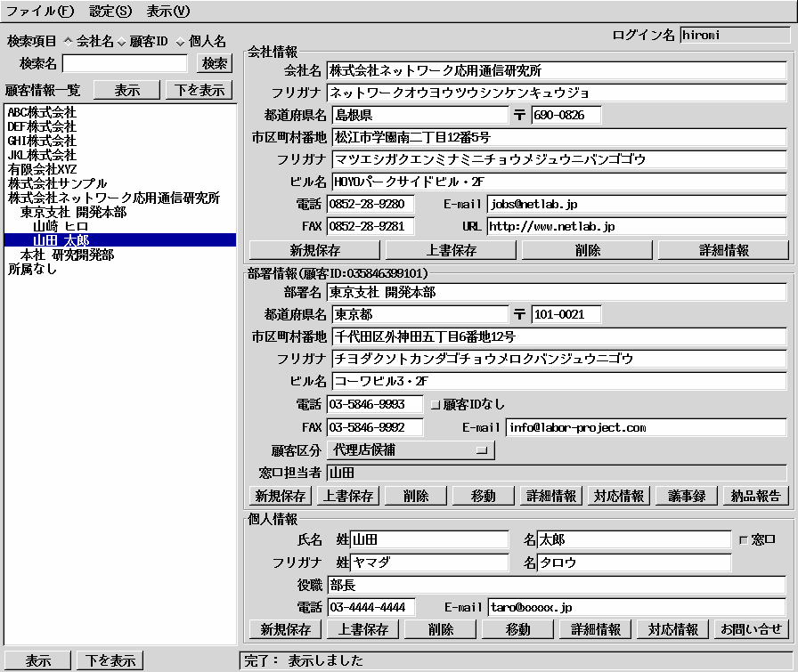Click the bottom-left 下を表示 button
This screenshot has width=798, height=672.
[110, 660]
